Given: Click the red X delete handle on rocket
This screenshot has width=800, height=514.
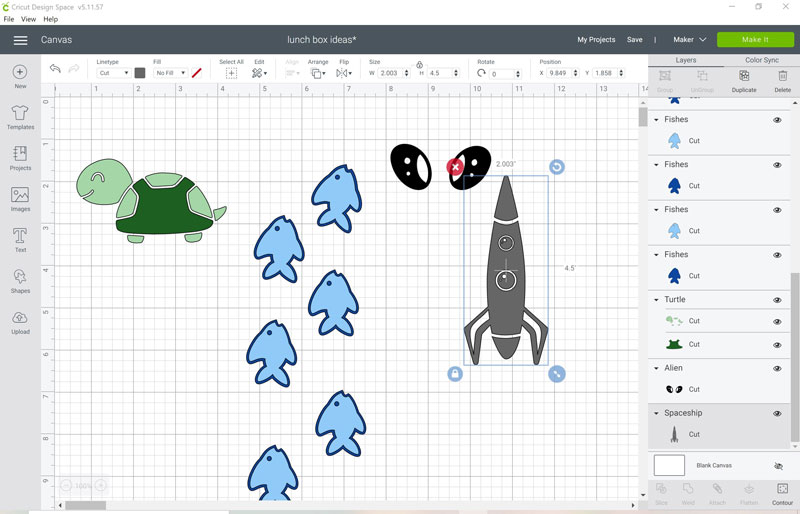Looking at the screenshot, I should [x=455, y=166].
